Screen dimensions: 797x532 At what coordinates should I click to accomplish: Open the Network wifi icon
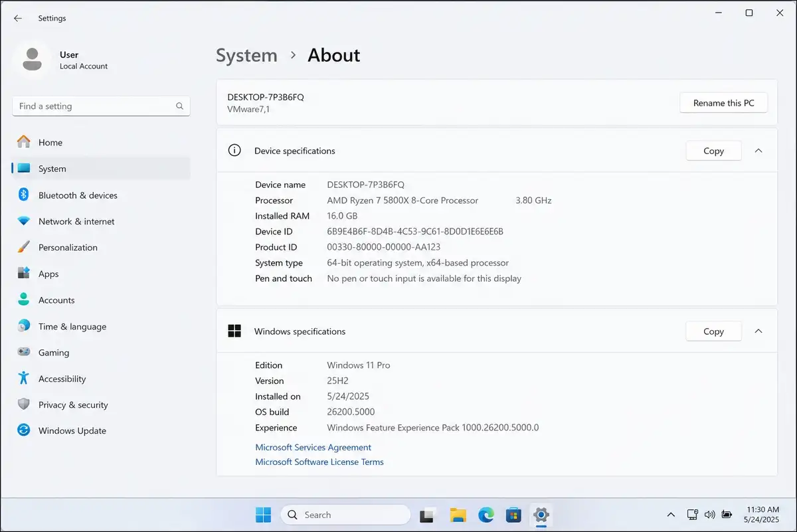pyautogui.click(x=24, y=221)
